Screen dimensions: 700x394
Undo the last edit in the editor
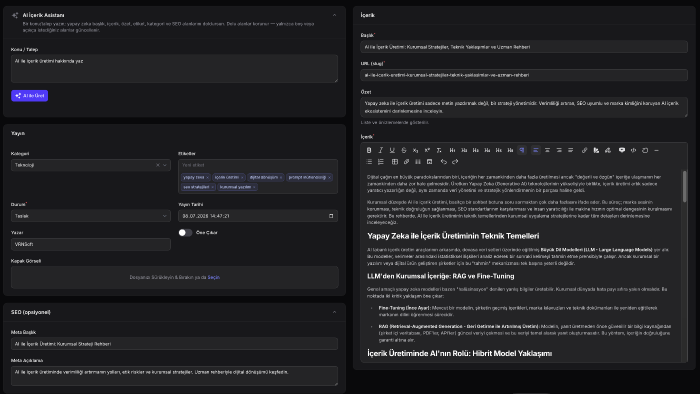(x=443, y=162)
